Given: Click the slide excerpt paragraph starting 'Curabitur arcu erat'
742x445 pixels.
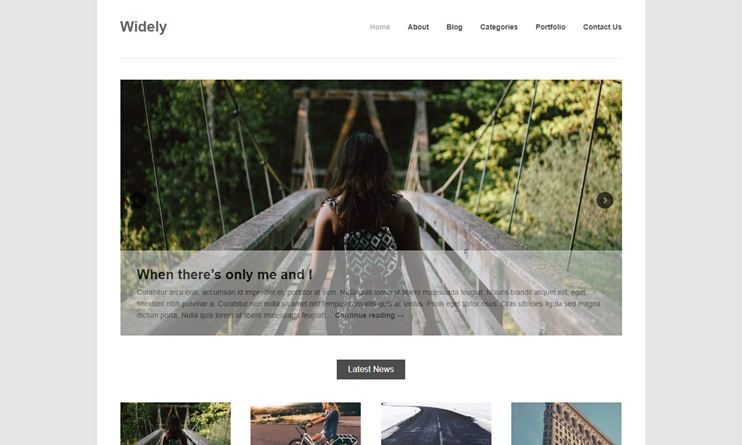Looking at the screenshot, I should click(368, 303).
